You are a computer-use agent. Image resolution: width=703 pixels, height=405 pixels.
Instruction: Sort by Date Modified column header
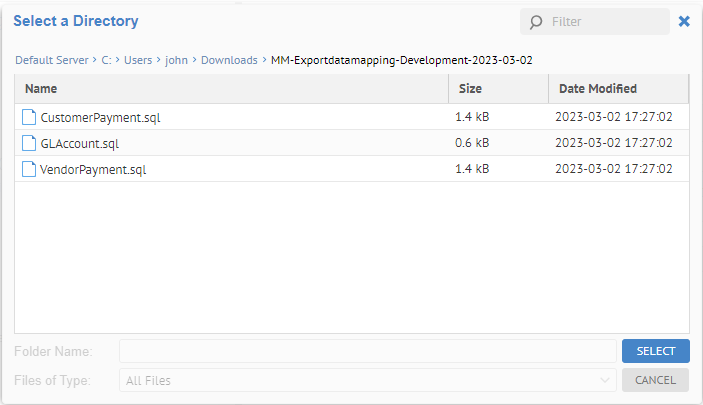(618, 89)
